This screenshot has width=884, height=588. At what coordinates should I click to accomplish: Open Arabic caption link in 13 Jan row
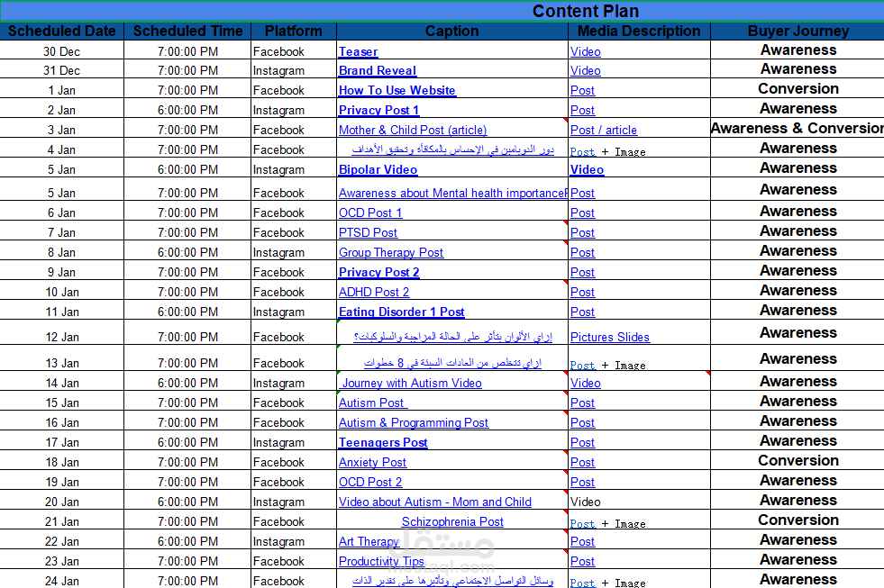pos(452,363)
